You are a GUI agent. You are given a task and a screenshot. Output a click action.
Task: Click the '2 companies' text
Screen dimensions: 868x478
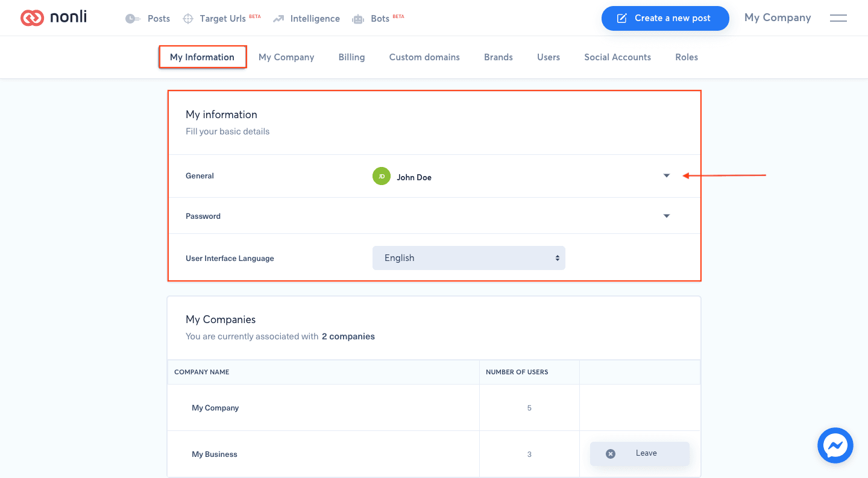(x=348, y=336)
